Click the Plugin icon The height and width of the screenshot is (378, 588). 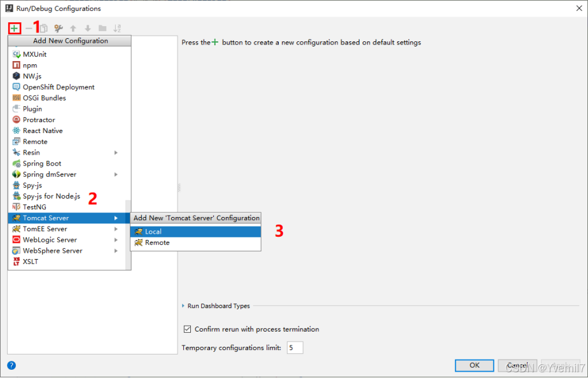coord(16,109)
